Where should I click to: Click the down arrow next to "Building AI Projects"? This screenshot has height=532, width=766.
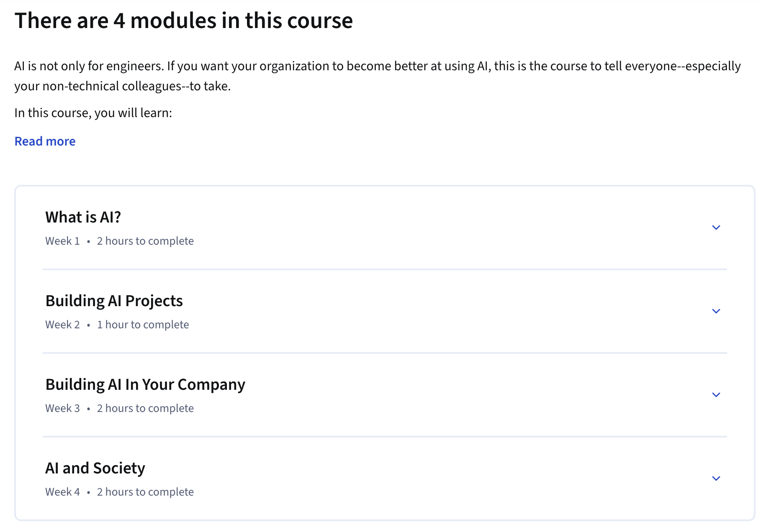716,311
